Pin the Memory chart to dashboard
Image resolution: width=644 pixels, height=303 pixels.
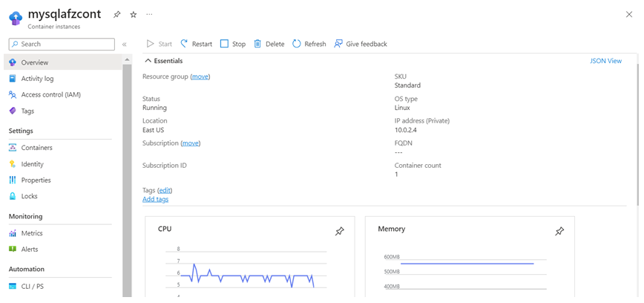coord(559,232)
